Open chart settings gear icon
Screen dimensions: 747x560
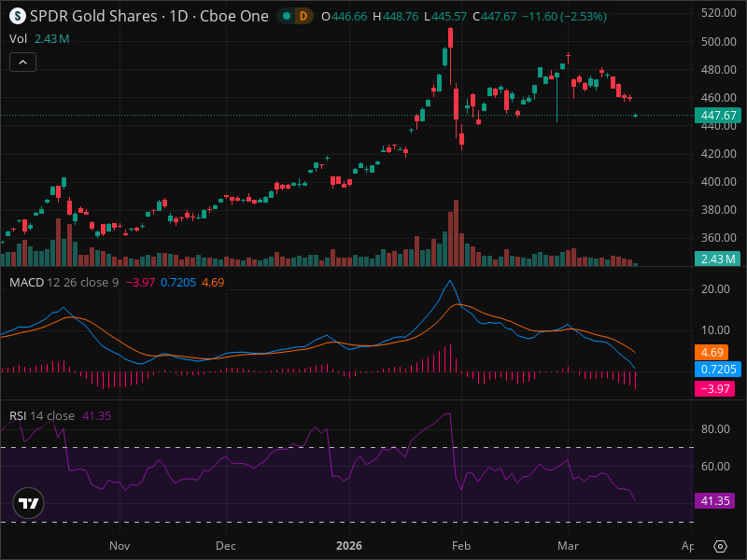click(x=720, y=546)
